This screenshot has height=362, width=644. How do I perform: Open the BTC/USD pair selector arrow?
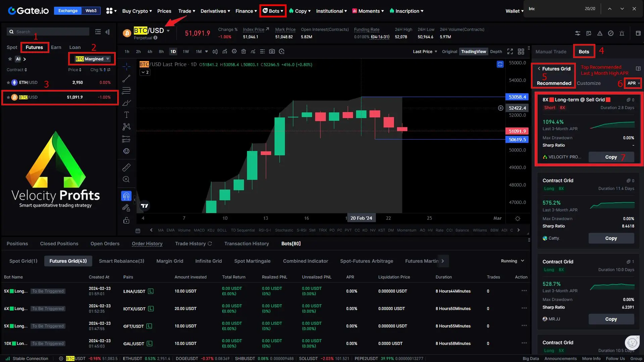(168, 31)
